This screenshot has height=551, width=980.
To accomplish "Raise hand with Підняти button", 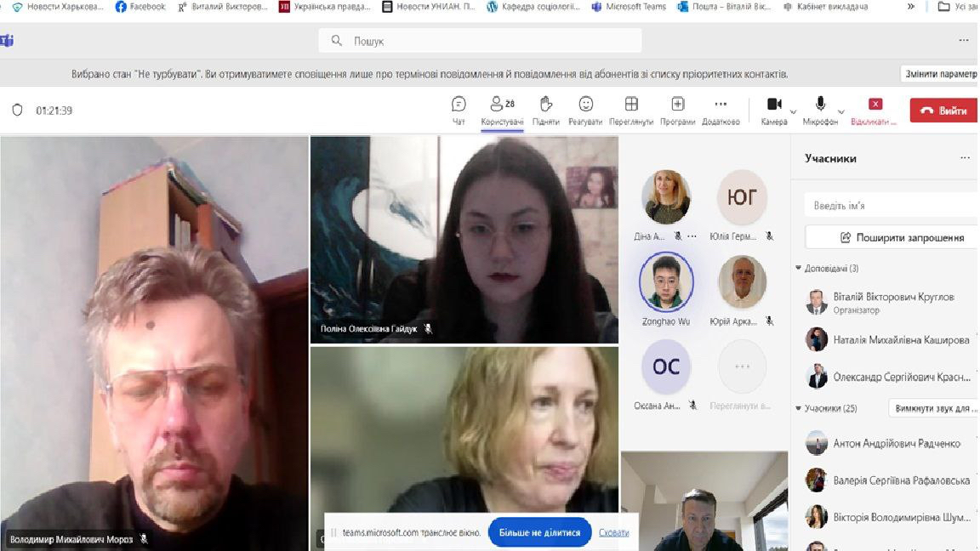I will (545, 110).
